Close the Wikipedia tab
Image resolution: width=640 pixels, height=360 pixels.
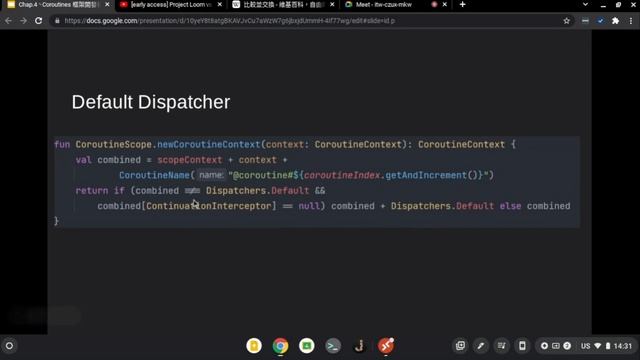click(332, 4)
